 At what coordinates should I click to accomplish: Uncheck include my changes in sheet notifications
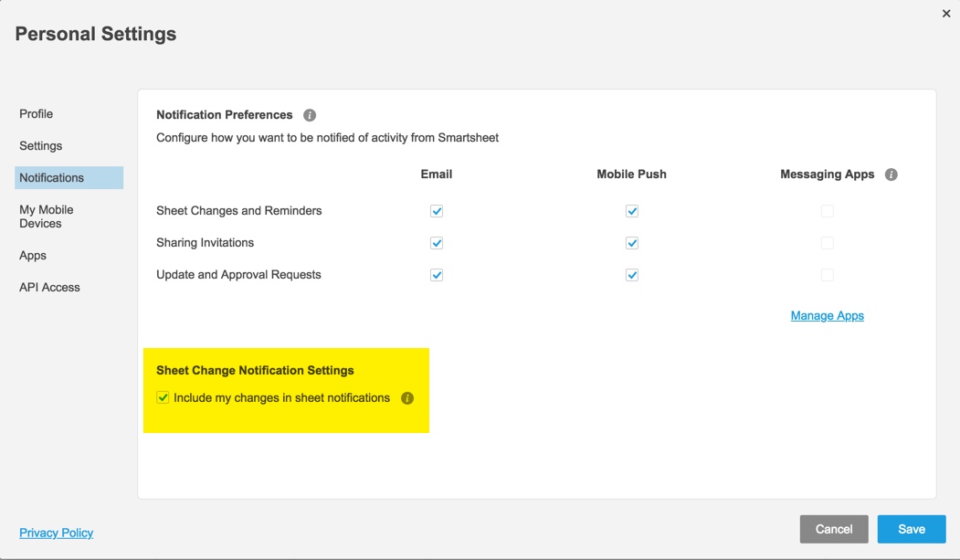tap(164, 397)
